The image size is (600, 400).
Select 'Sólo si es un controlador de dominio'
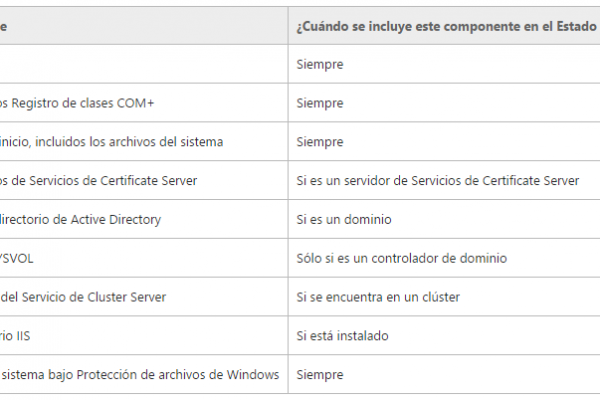tap(402, 258)
